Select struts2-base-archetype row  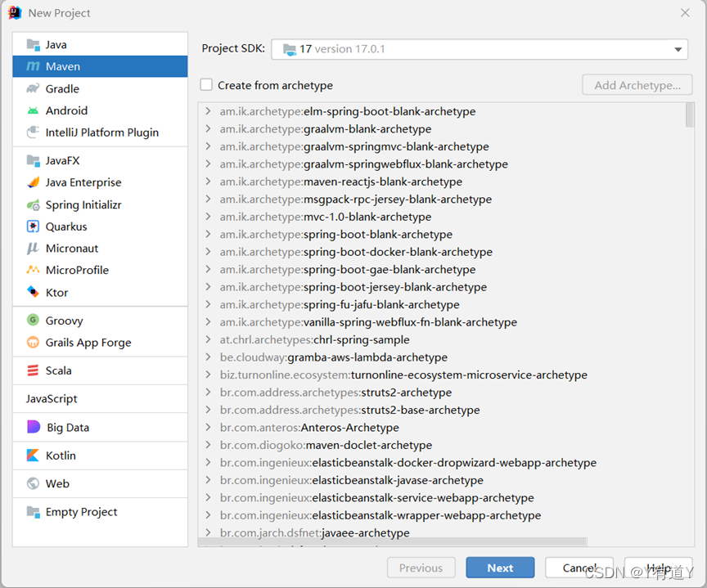[x=442, y=410]
